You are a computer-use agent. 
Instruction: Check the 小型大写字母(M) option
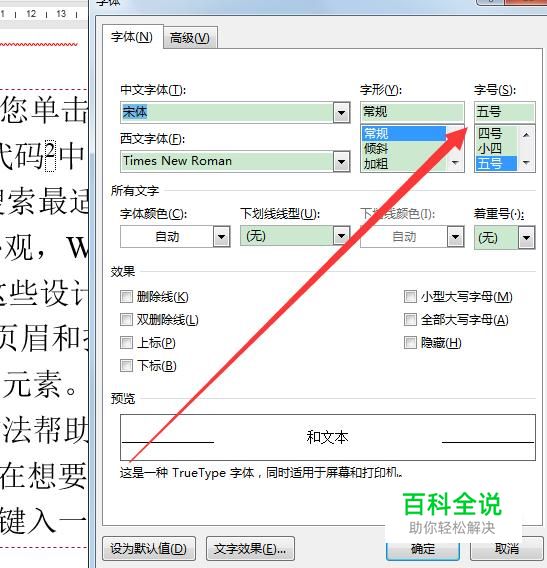click(410, 296)
